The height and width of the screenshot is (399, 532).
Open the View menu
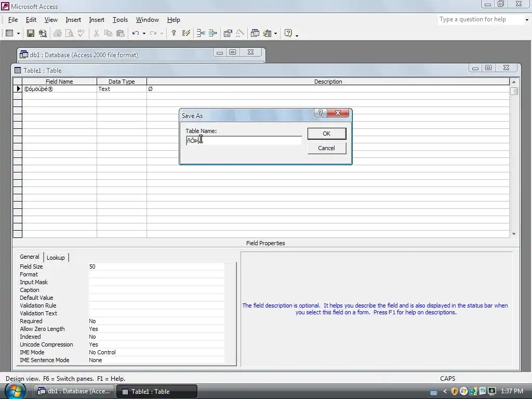(x=51, y=20)
